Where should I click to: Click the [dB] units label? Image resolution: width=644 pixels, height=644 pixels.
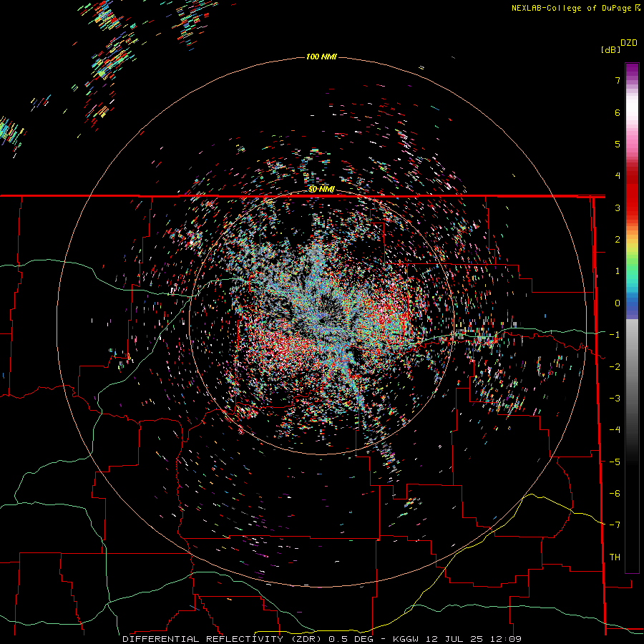[x=611, y=49]
